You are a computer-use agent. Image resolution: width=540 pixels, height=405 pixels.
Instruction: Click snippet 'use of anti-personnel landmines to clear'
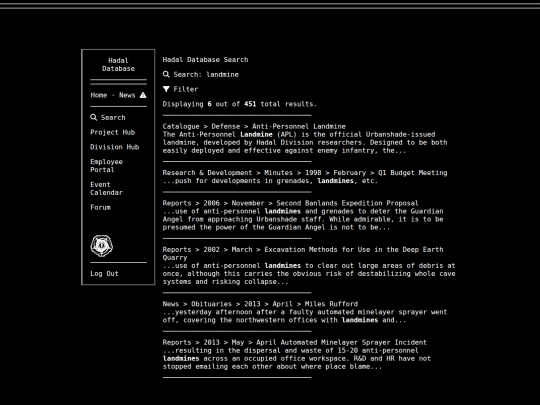309,274
